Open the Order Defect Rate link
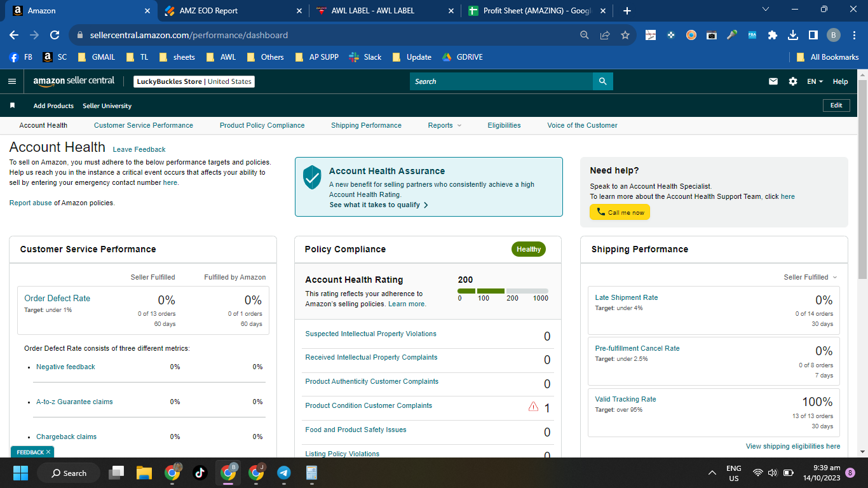The image size is (868, 488). [x=57, y=298]
